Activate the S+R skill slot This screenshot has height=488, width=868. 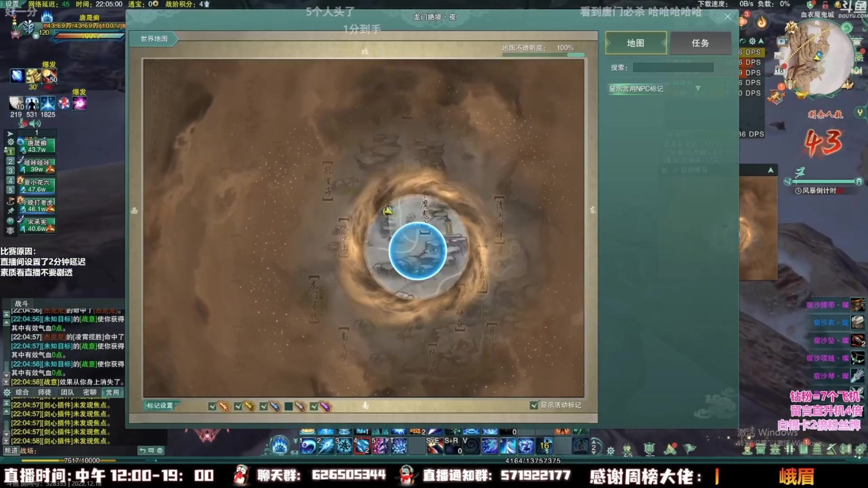click(x=453, y=446)
